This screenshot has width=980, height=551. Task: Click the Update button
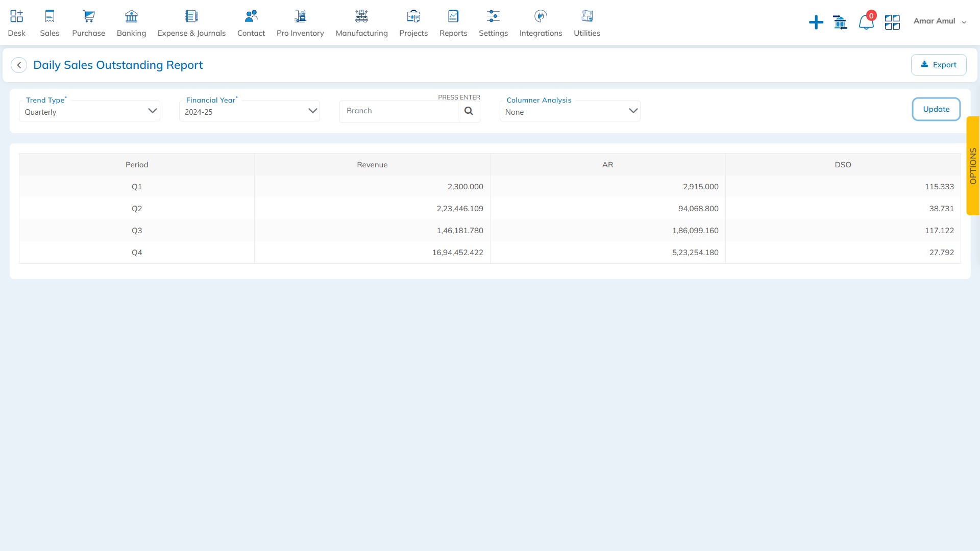(x=936, y=109)
